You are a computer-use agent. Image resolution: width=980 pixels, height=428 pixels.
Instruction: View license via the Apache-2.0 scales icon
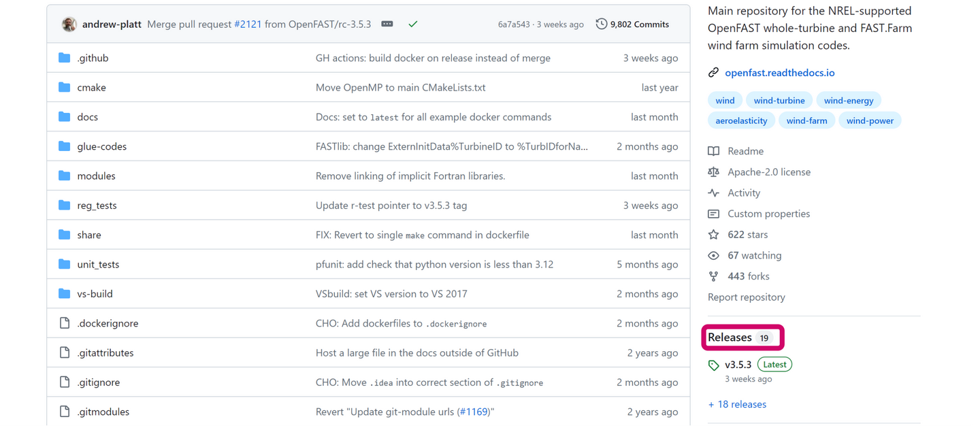tap(713, 171)
